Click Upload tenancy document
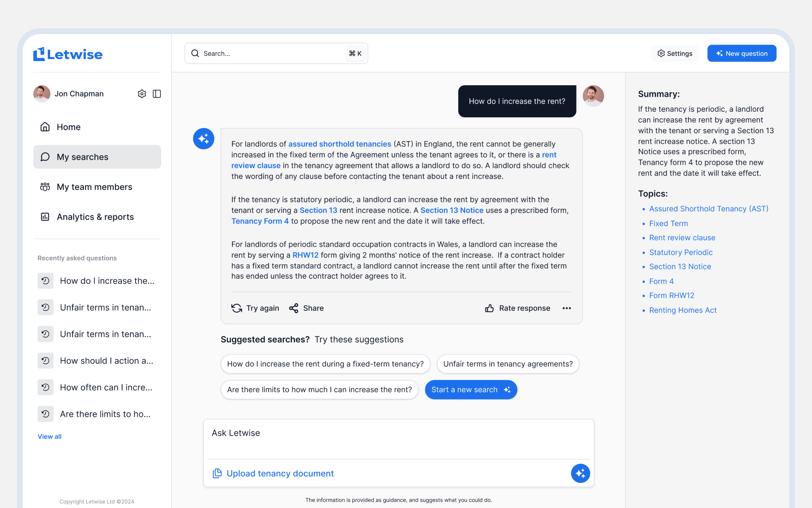Screen dimensions: 812x508 pyautogui.click(x=273, y=473)
